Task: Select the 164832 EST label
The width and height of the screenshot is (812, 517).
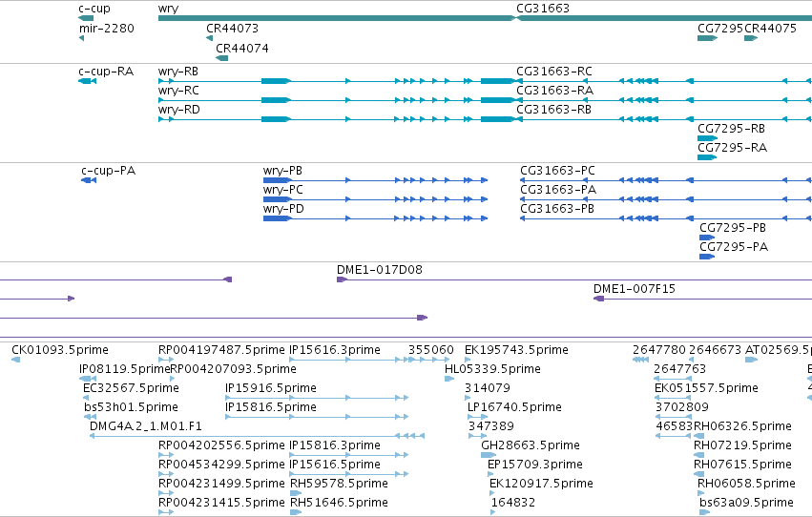Action: (513, 503)
